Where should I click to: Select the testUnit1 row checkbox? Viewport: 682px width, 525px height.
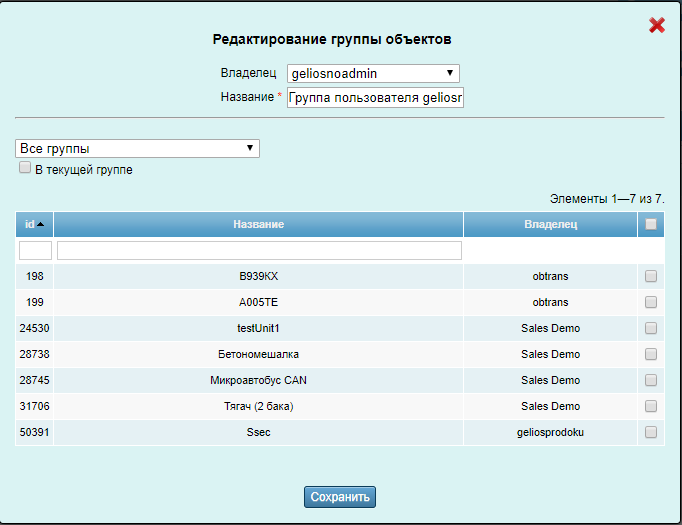pos(651,328)
